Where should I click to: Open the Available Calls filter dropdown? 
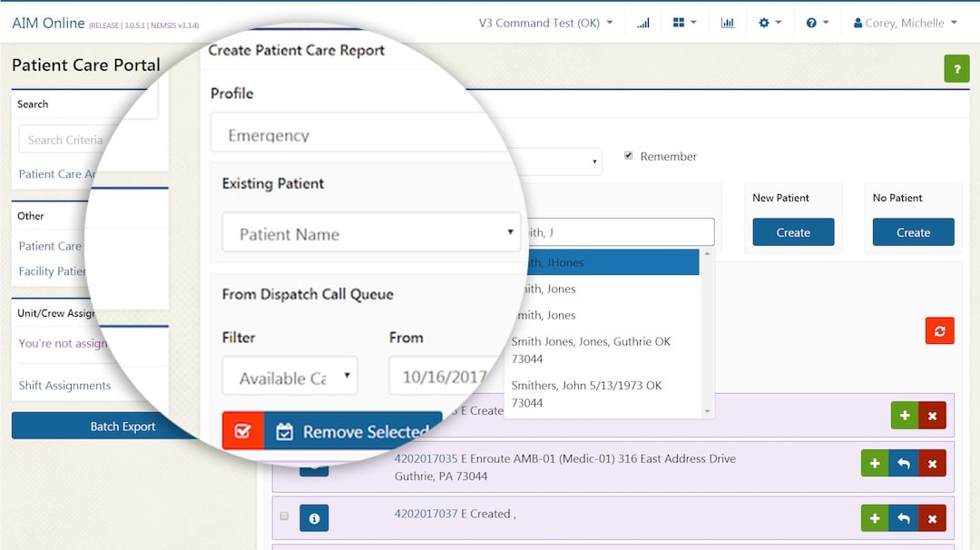[x=289, y=375]
